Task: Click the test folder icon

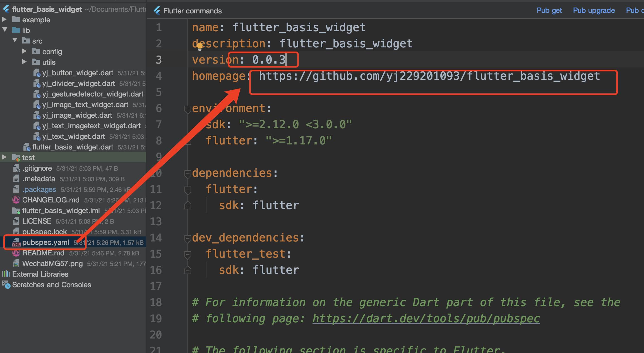Action: coord(16,158)
